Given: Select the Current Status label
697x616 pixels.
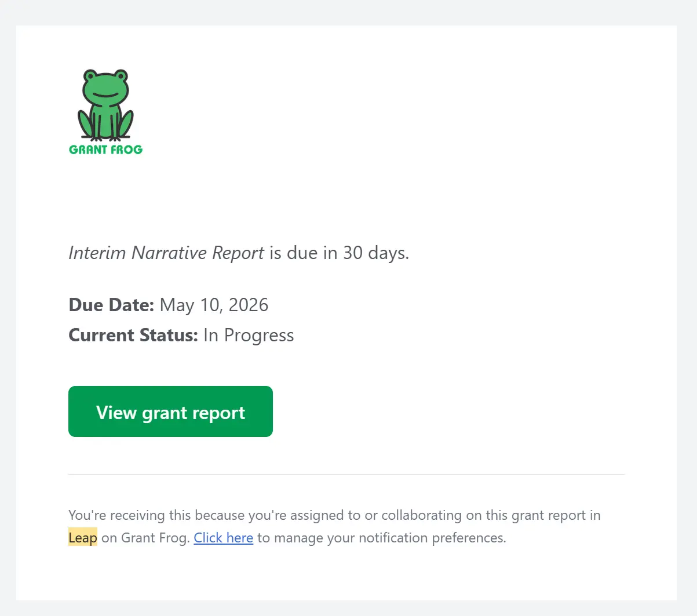Looking at the screenshot, I should pyautogui.click(x=133, y=335).
